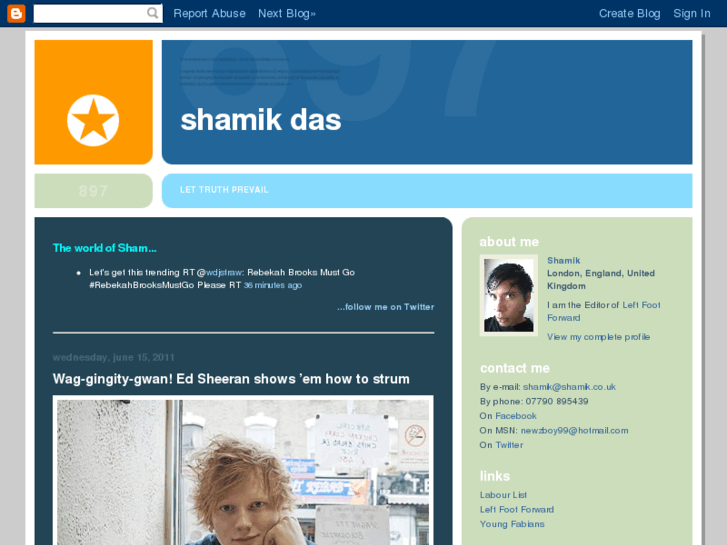Open the Ed Sheeran post photo
The image size is (727, 545).
243,470
